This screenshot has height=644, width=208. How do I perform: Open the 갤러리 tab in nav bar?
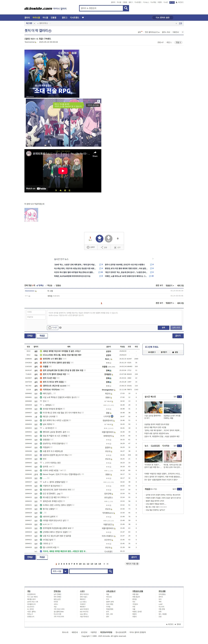27,18
